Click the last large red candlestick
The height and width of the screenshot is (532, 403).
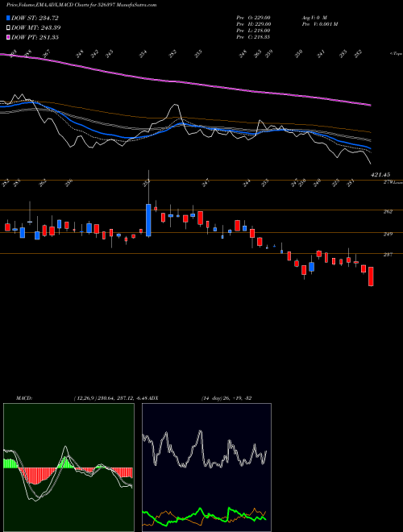(x=371, y=276)
